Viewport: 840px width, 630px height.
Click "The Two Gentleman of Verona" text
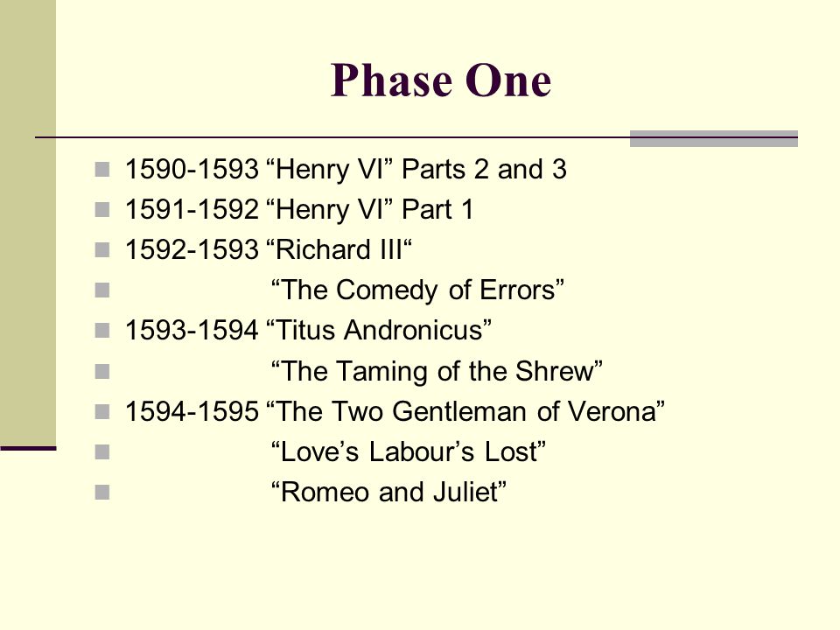point(465,411)
